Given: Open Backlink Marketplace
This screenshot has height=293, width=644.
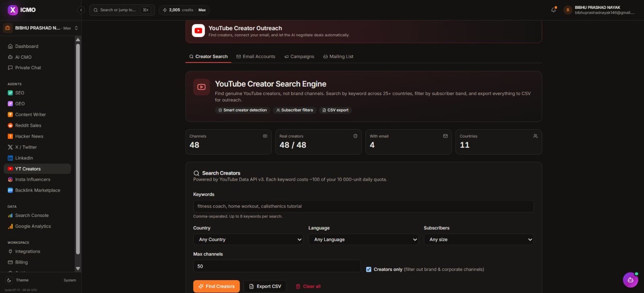Looking at the screenshot, I should [x=37, y=190].
